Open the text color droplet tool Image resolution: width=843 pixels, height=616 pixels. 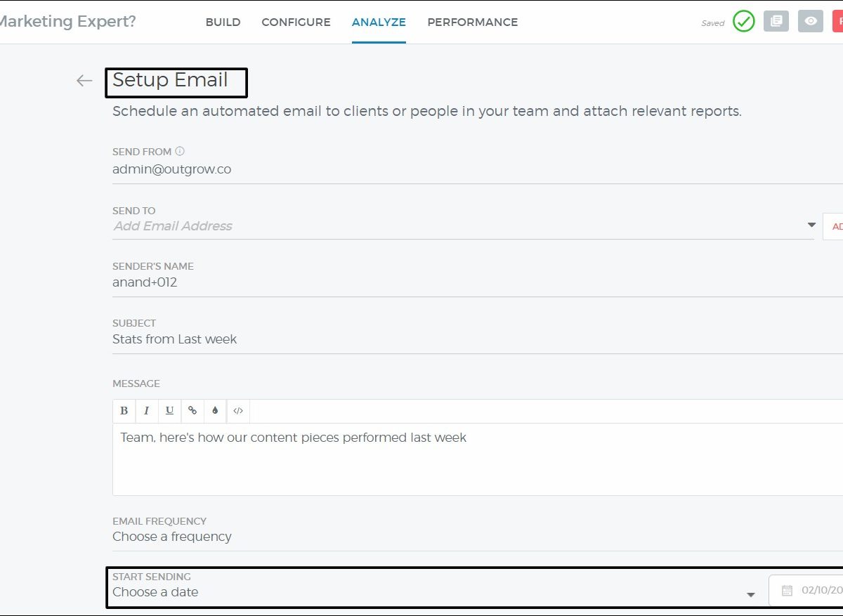click(x=215, y=411)
